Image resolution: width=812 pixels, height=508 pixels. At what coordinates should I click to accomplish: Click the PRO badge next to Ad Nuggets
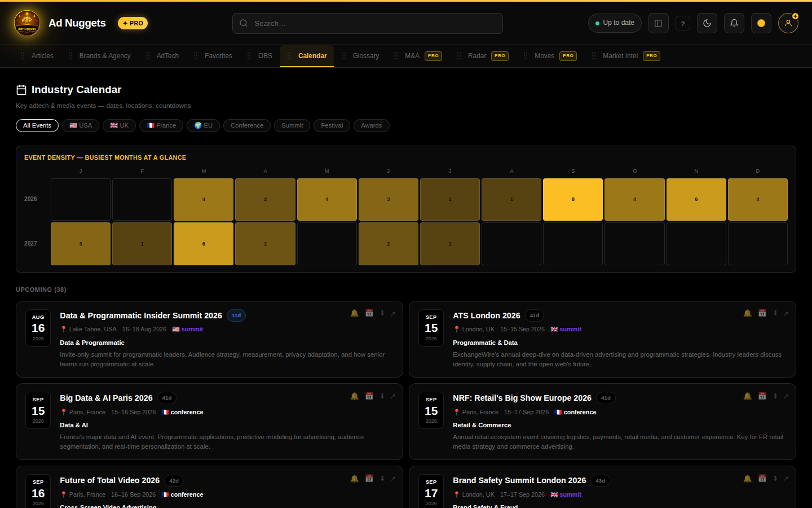[133, 23]
